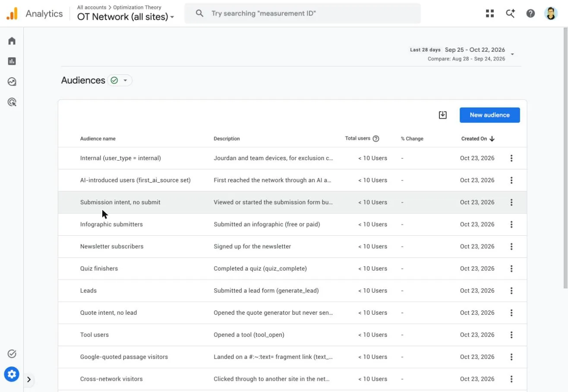Click the Completed a quiz (quiz_complete) description
Screen dimensions: 568x392
tap(260, 269)
